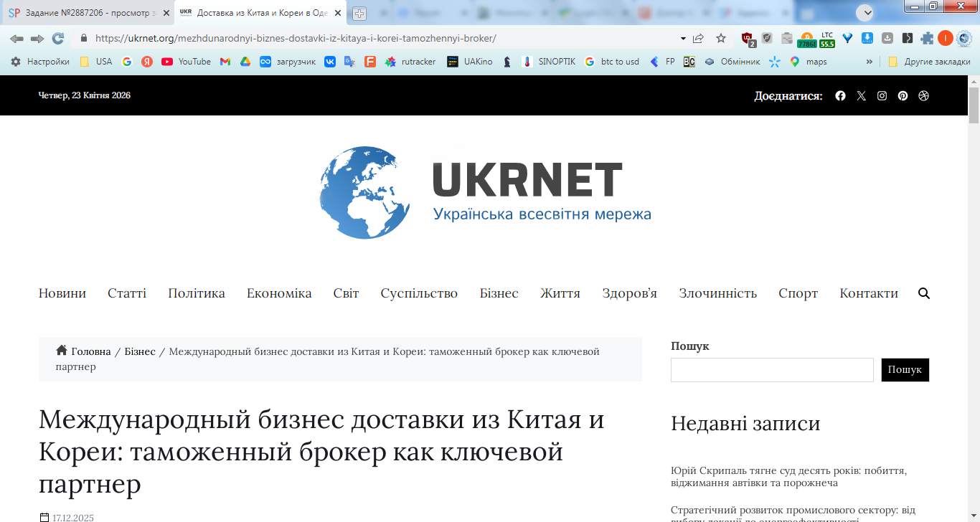Open the Злочинність menu item
Screen dimensions: 980x522
point(718,293)
